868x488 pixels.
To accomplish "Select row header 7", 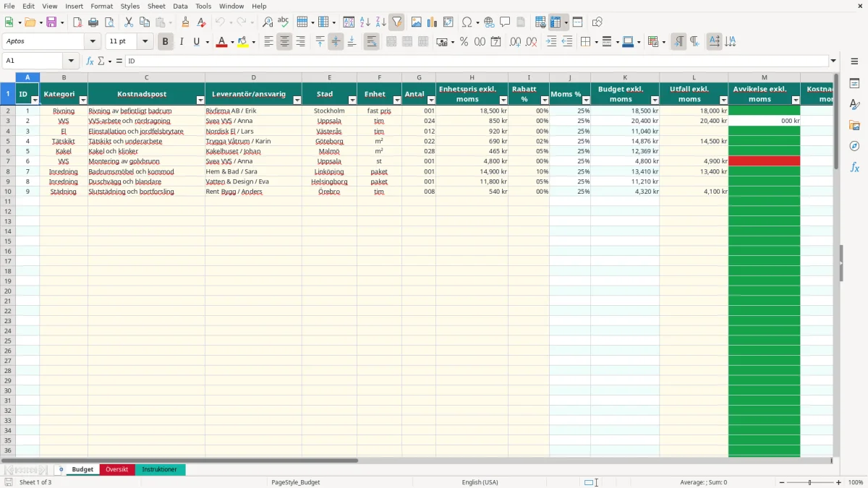I will point(8,161).
